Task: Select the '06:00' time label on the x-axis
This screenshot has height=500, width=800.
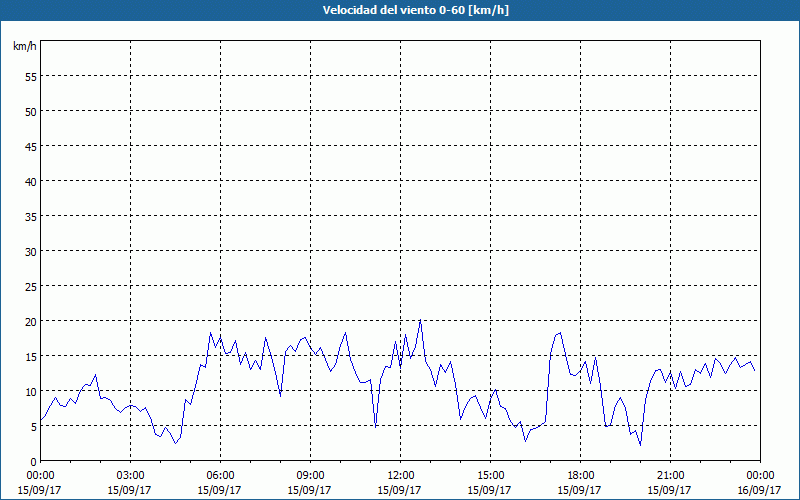Action: pos(220,476)
